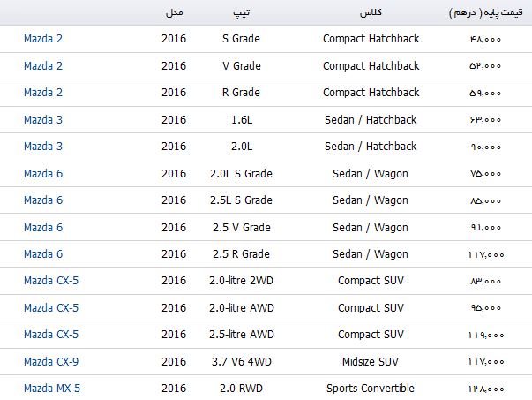The image size is (532, 400).
Task: Click the price '۸۵,۰۰۰' cell
Action: [x=485, y=201]
